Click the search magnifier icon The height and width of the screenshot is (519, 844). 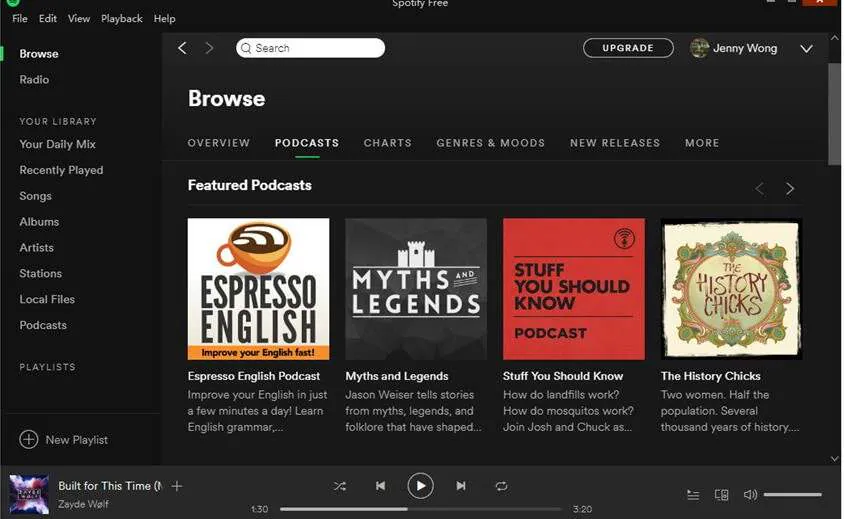tap(246, 48)
